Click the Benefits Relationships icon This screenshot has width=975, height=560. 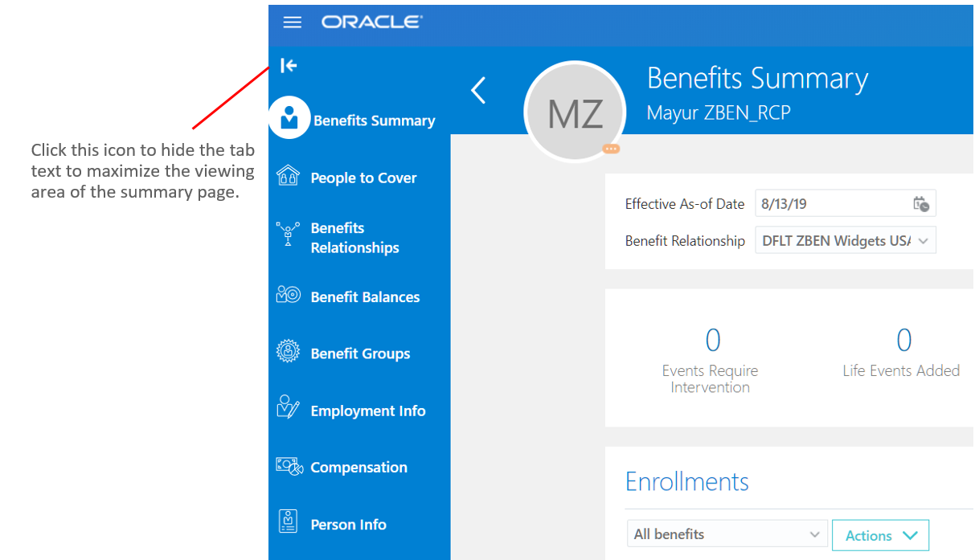pyautogui.click(x=288, y=234)
